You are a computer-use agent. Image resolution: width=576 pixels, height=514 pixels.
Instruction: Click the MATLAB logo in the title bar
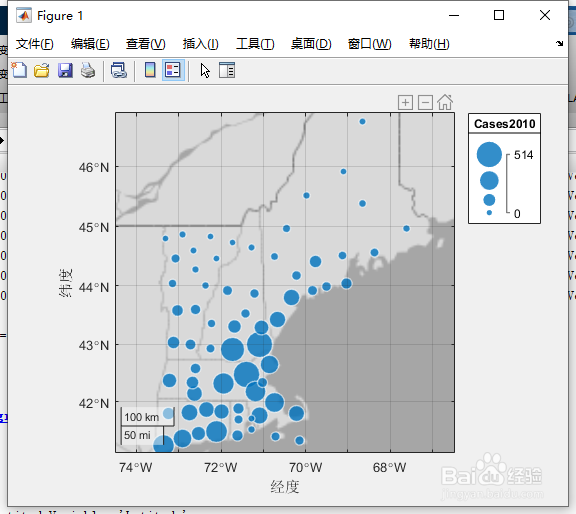coord(24,16)
